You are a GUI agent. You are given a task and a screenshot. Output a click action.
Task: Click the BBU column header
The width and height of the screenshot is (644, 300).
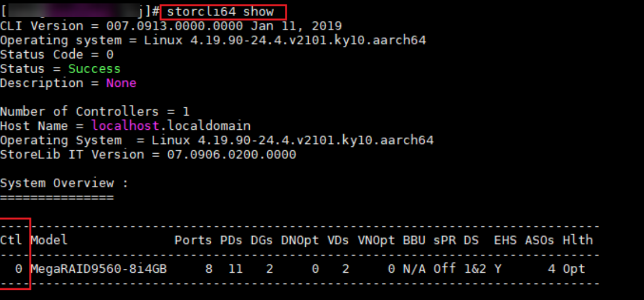(414, 240)
